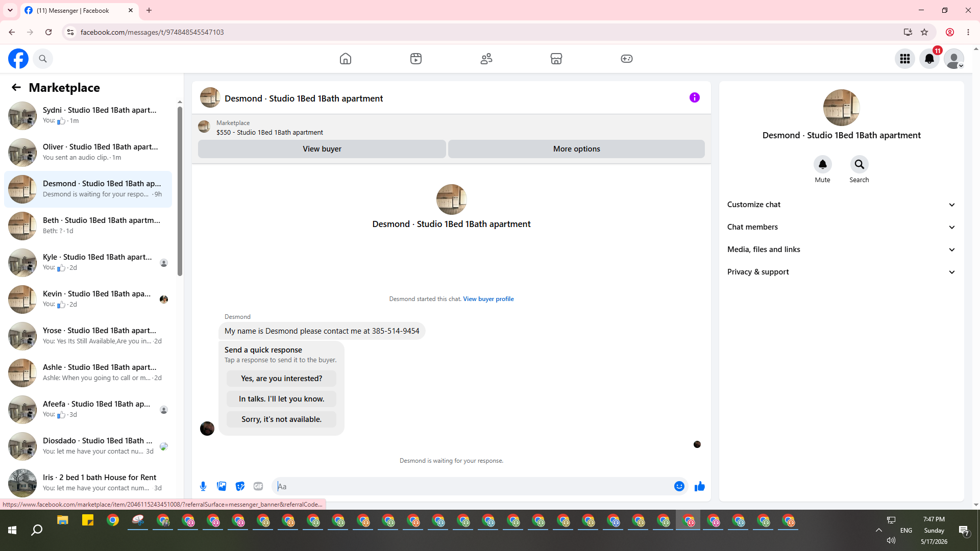
Task: Click More options button
Action: [x=577, y=149]
